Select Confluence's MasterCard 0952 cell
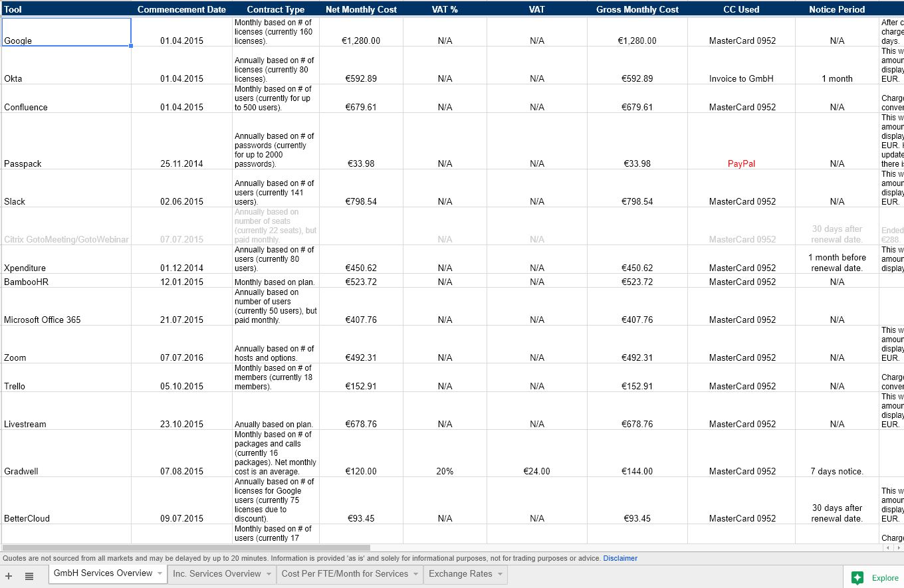 click(x=741, y=98)
